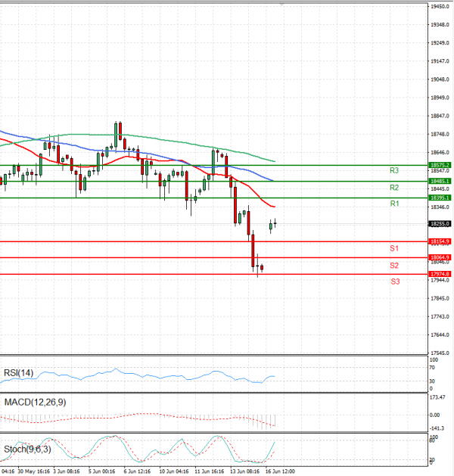Click the 16 Jun 12:00 date label

[280, 471]
